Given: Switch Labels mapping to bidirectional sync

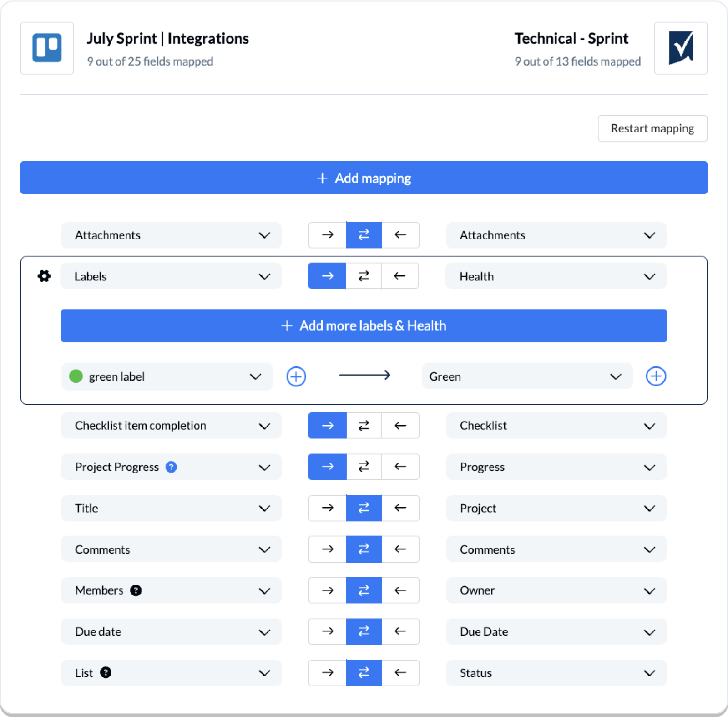Looking at the screenshot, I should [x=363, y=276].
